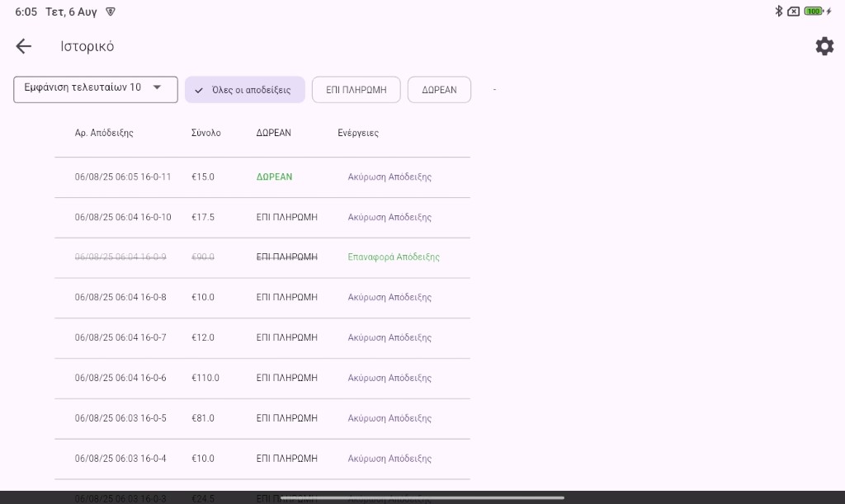This screenshot has width=845, height=504.
Task: Open settings via the gear icon
Action: point(824,46)
